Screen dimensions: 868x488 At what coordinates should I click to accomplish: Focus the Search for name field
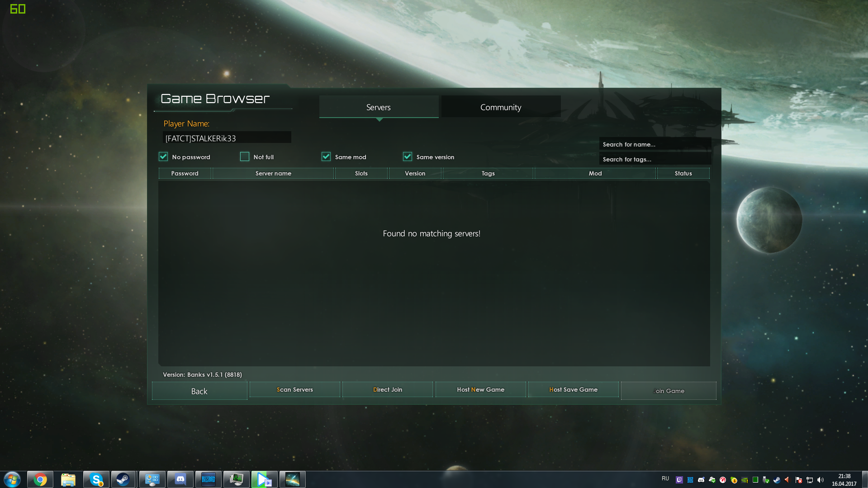[655, 144]
